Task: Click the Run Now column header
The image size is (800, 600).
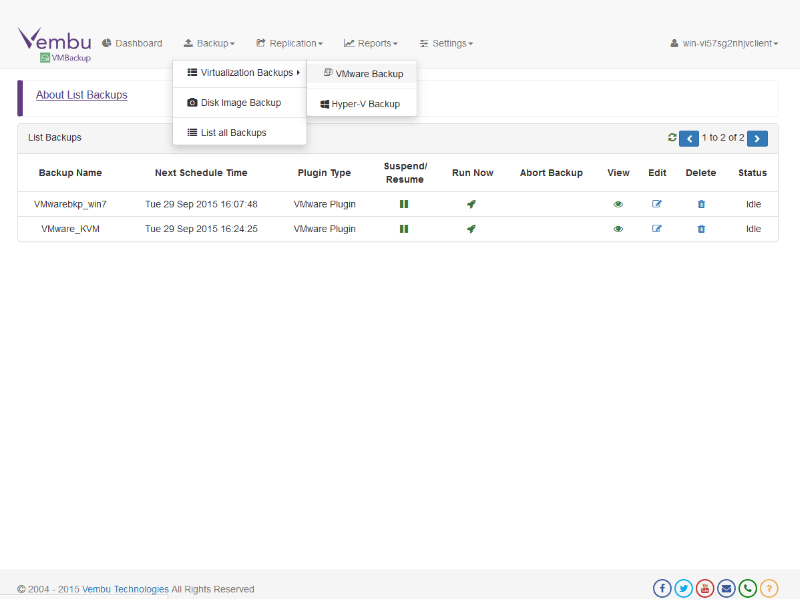Action: (x=472, y=173)
